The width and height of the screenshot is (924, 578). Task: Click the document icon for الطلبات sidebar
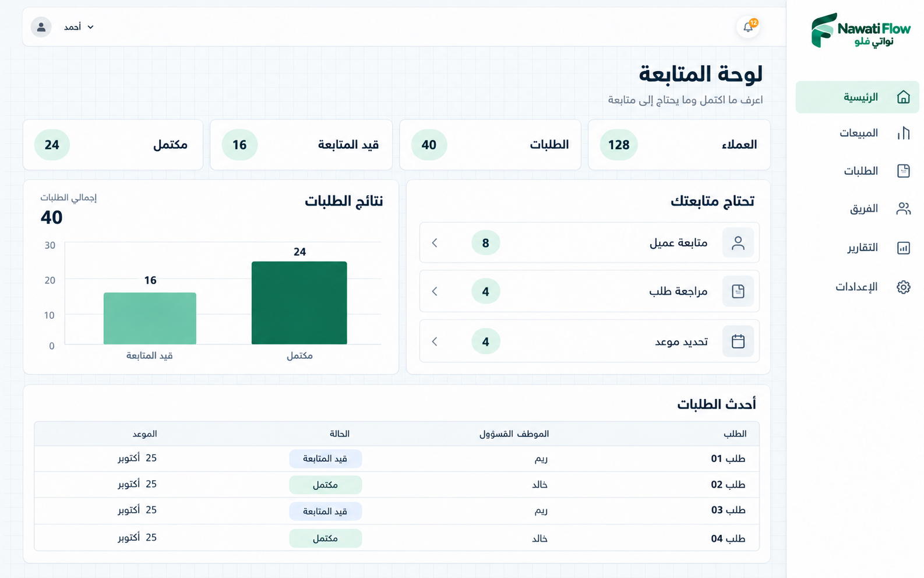903,171
